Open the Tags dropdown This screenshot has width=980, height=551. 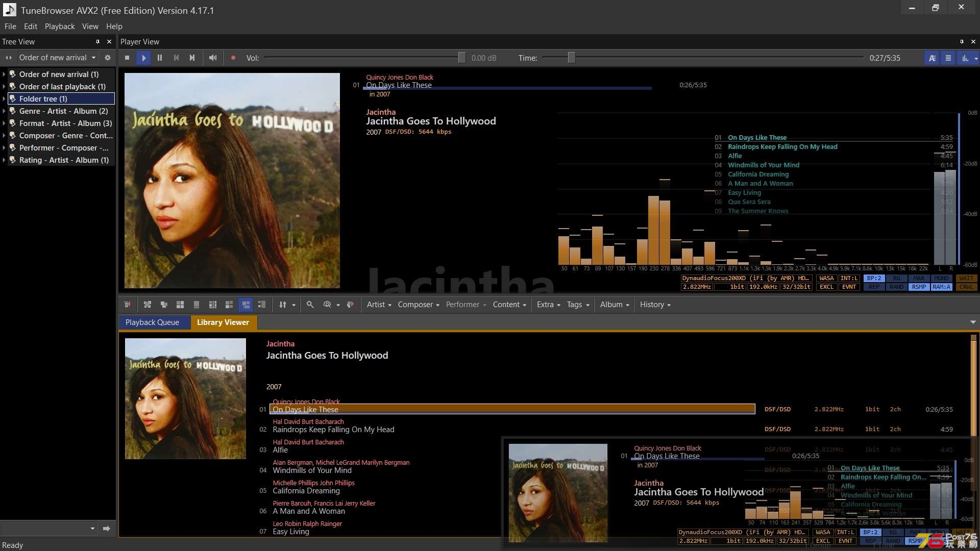point(578,305)
